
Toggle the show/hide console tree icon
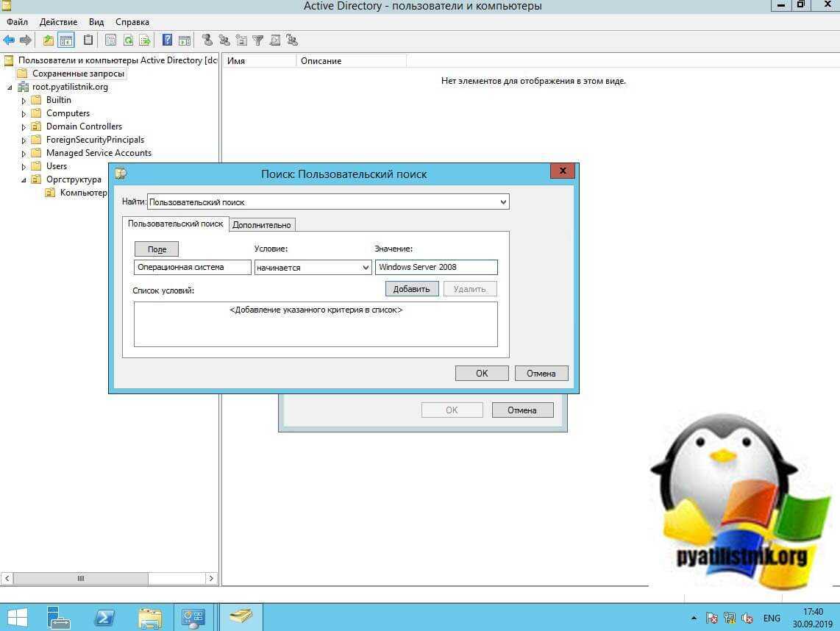66,40
